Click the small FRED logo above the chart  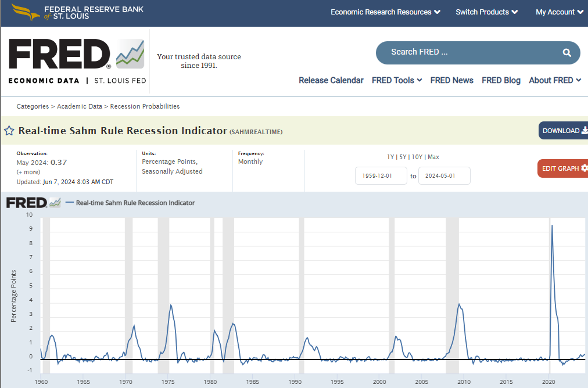[x=33, y=203]
